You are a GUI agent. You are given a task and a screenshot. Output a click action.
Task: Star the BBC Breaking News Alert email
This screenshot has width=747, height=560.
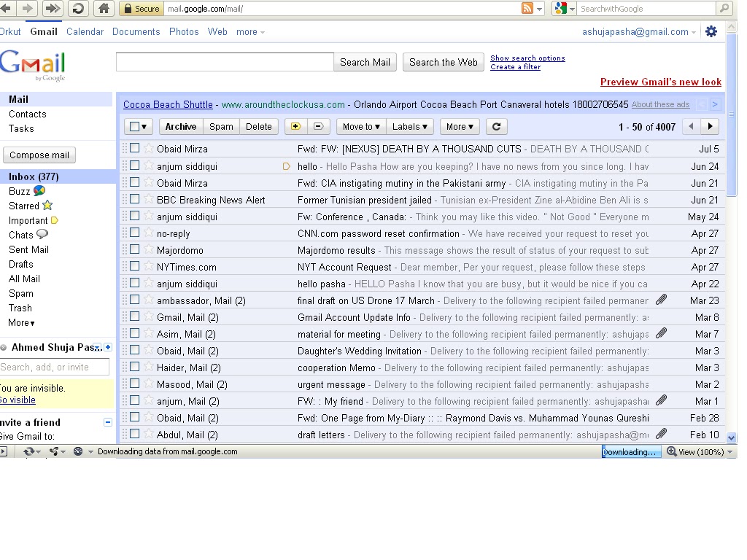click(149, 199)
